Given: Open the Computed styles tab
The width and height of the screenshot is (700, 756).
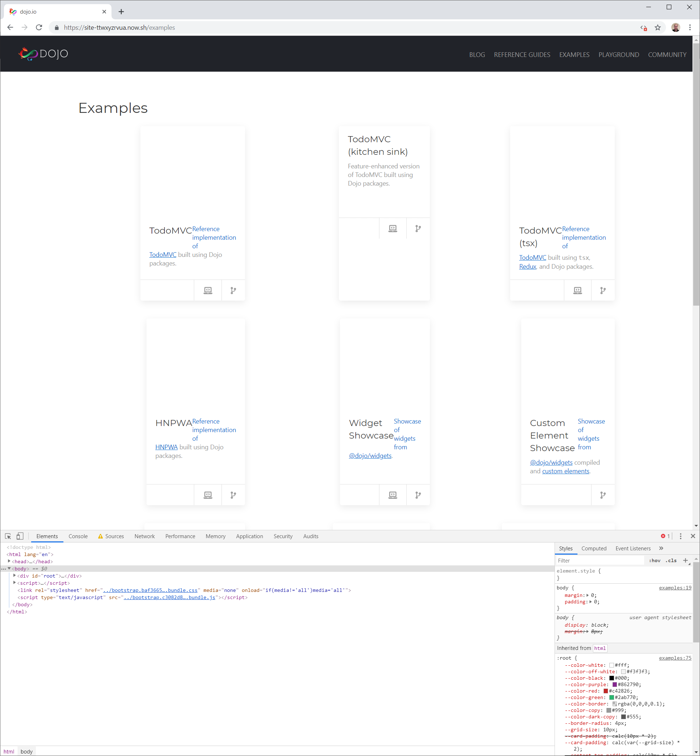Looking at the screenshot, I should pyautogui.click(x=594, y=549).
